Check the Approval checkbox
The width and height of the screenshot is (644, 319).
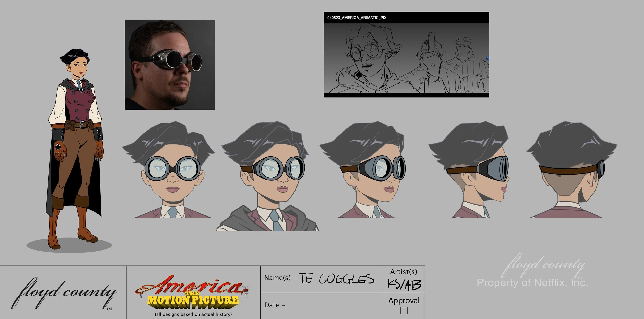click(x=404, y=311)
